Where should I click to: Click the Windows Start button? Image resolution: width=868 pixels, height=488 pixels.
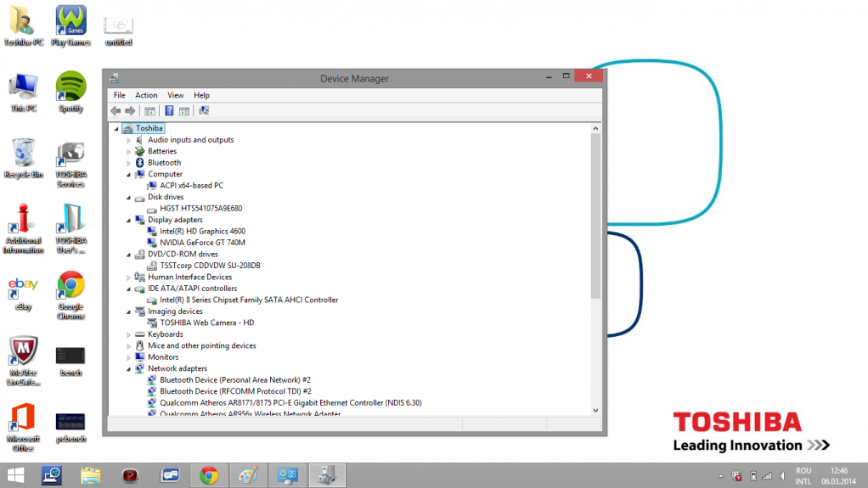tap(15, 475)
